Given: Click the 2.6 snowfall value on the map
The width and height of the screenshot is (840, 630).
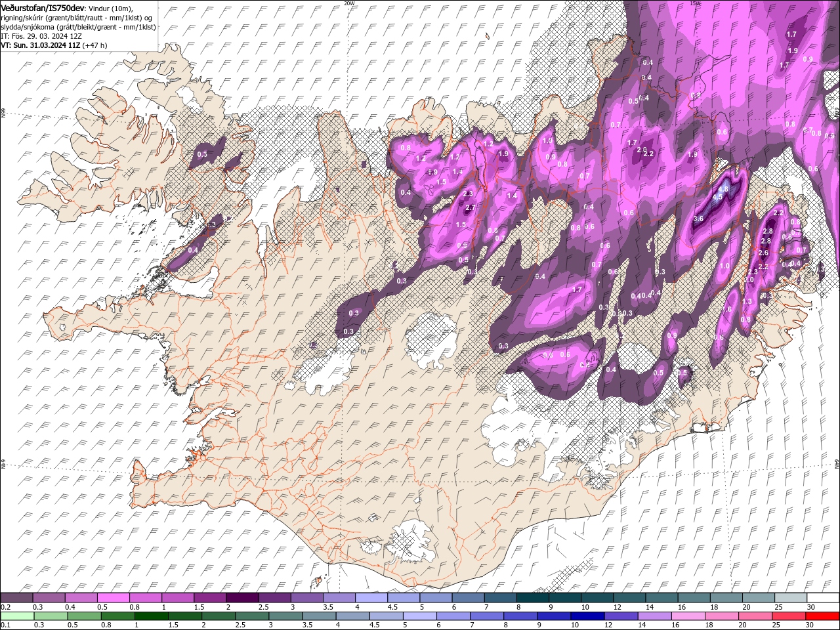Looking at the screenshot, I should point(763,253).
